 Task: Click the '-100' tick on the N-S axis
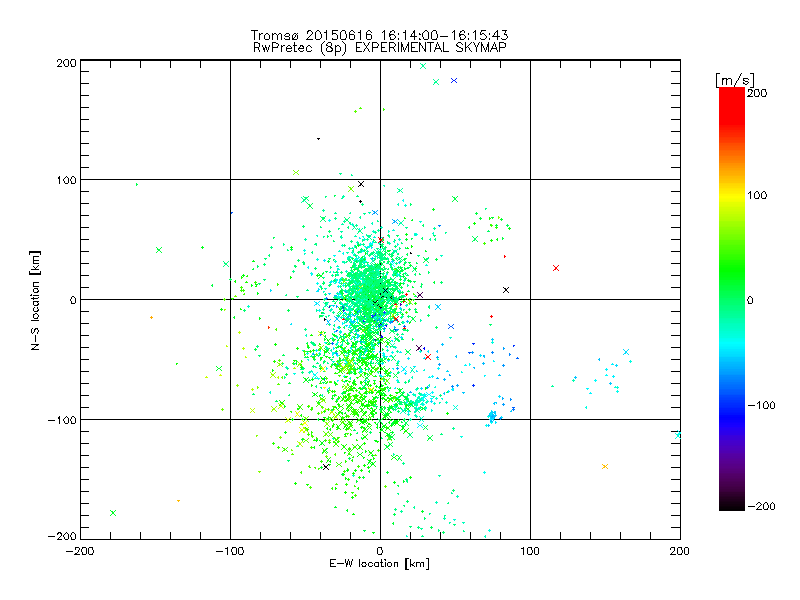coord(62,420)
